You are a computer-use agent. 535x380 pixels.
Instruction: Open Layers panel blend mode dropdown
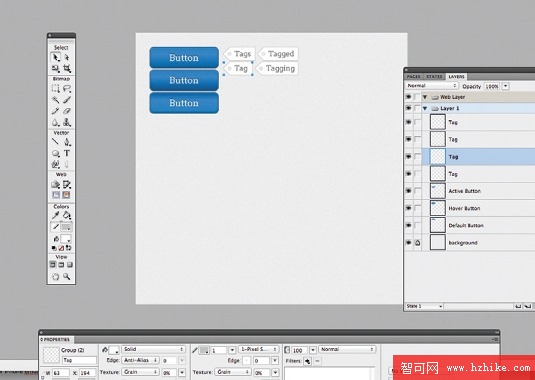click(432, 86)
